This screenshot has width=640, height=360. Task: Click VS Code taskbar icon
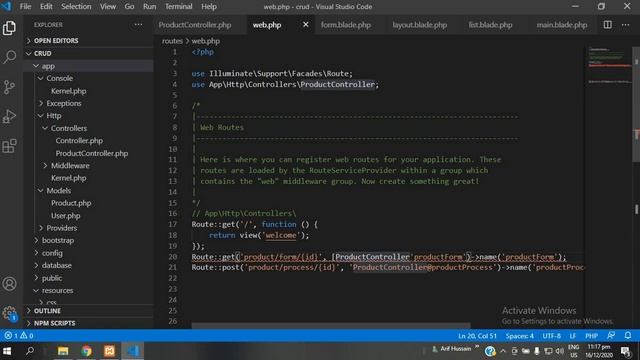coord(133,351)
